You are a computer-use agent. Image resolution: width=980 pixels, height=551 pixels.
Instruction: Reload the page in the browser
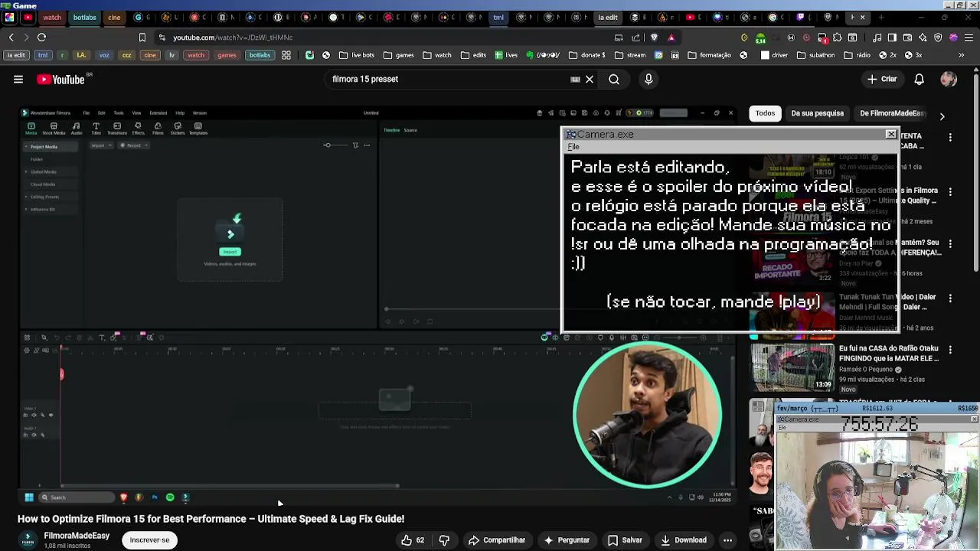(x=41, y=37)
